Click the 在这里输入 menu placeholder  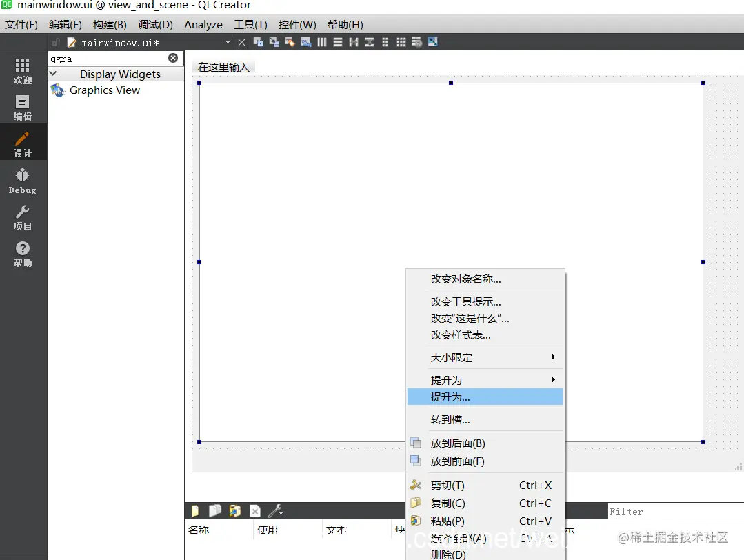coord(223,68)
